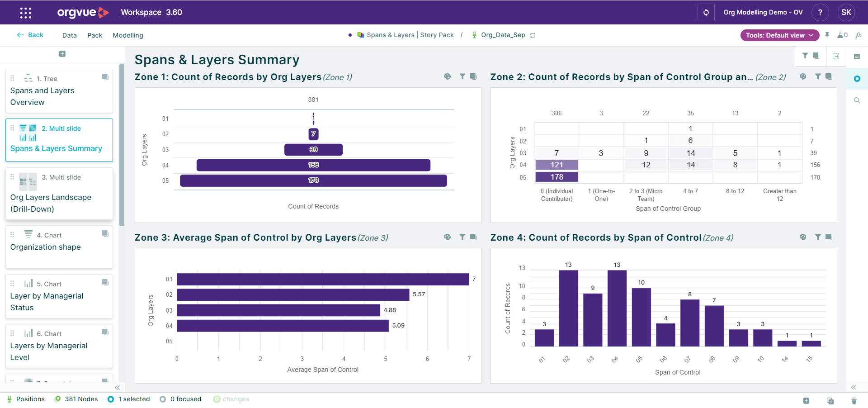Click the duplicate icon in bottom bar
Image resolution: width=868 pixels, height=408 pixels.
pos(830,401)
